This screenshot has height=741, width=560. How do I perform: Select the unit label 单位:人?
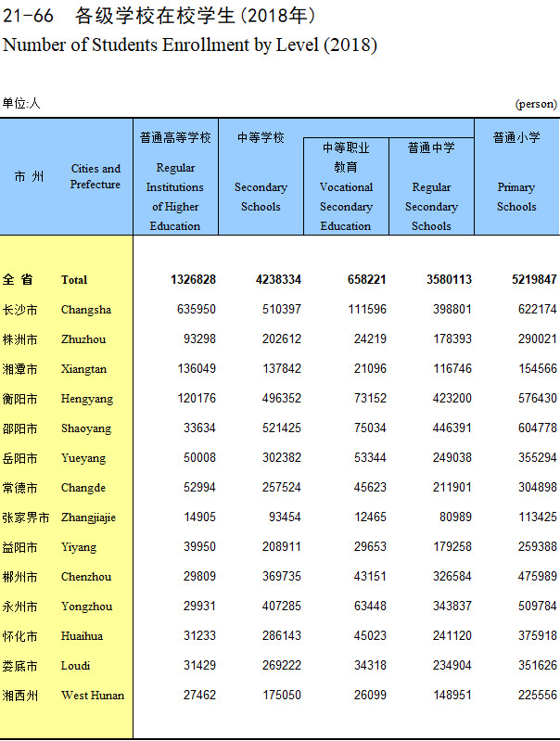(21, 103)
